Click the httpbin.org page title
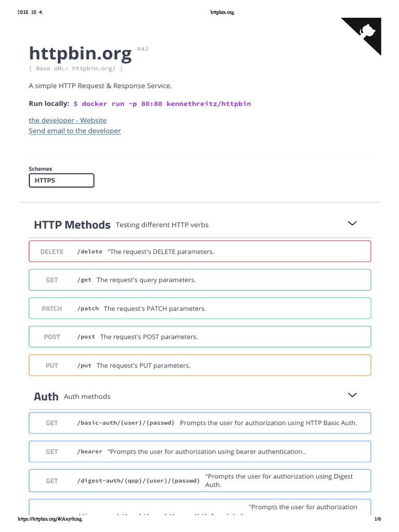Viewport: 399px width, 532px height. [81, 53]
